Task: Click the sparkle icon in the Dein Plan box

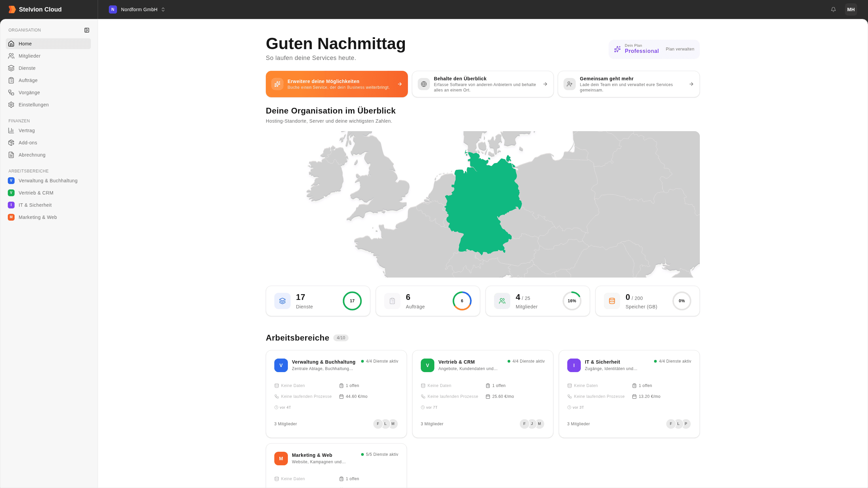Action: tap(617, 49)
